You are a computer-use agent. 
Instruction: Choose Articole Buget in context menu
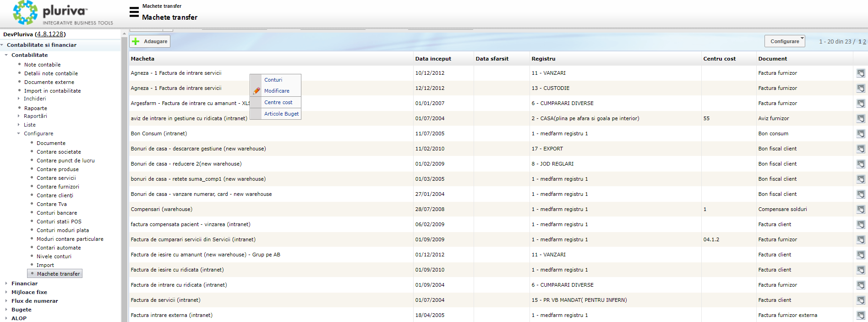click(x=281, y=114)
